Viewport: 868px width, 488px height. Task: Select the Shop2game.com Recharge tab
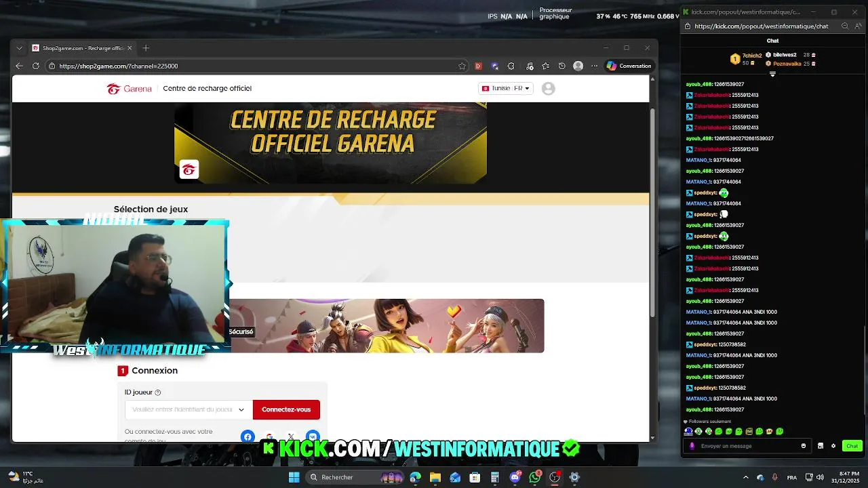[82, 48]
